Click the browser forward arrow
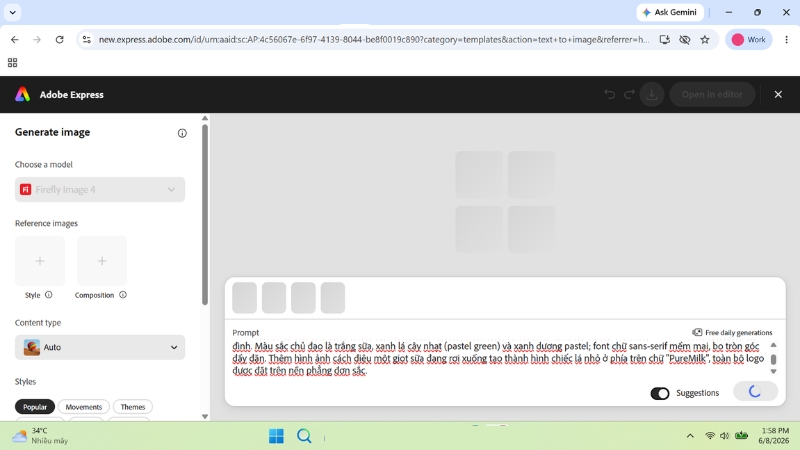800x450 pixels. (37, 39)
